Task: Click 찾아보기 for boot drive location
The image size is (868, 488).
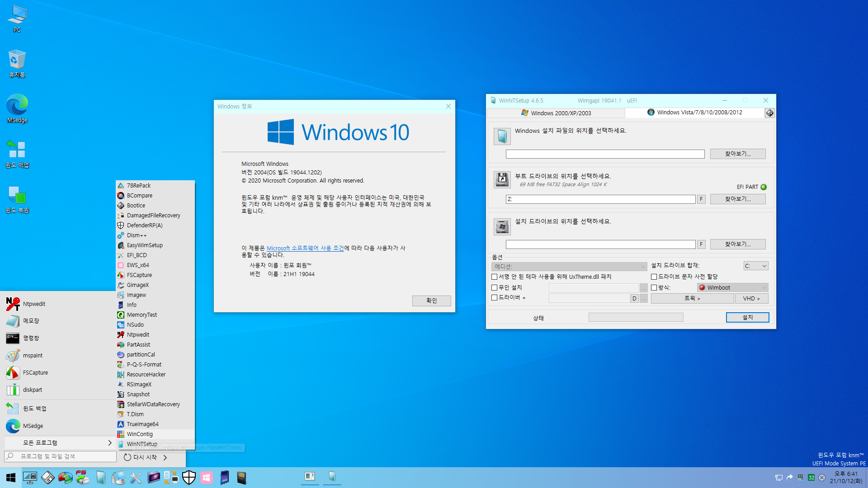Action: pyautogui.click(x=738, y=199)
